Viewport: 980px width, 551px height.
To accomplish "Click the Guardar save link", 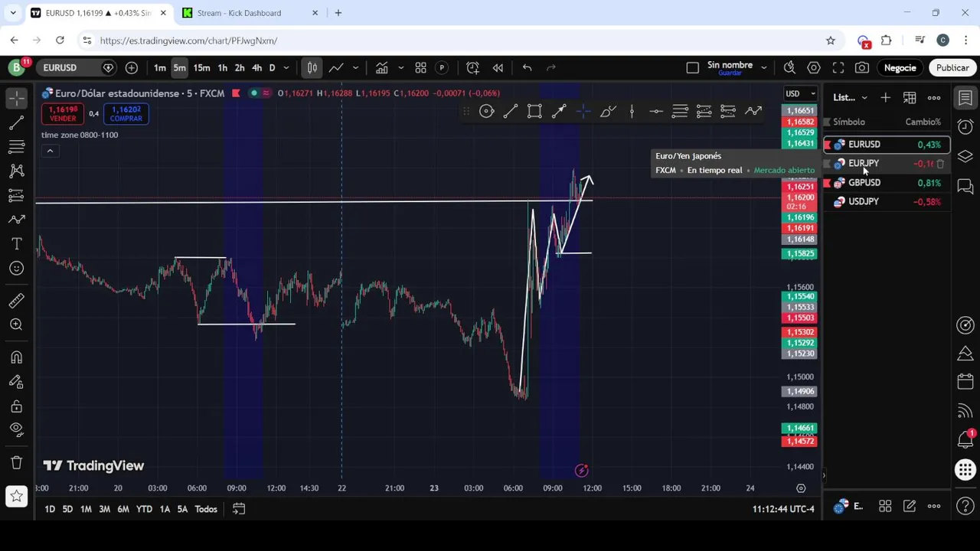I will pos(730,73).
